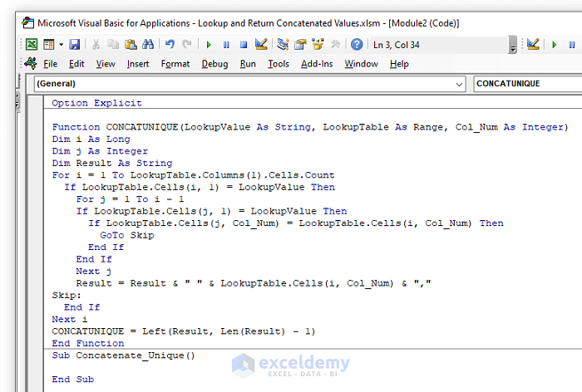Click the 'For j = 1 To i - 1' line
This screenshot has height=392, width=582.
click(130, 199)
